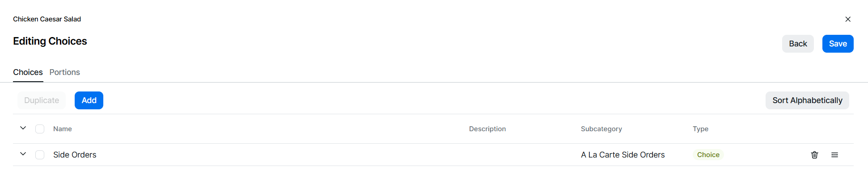Click Sort Alphabetically button

point(807,100)
